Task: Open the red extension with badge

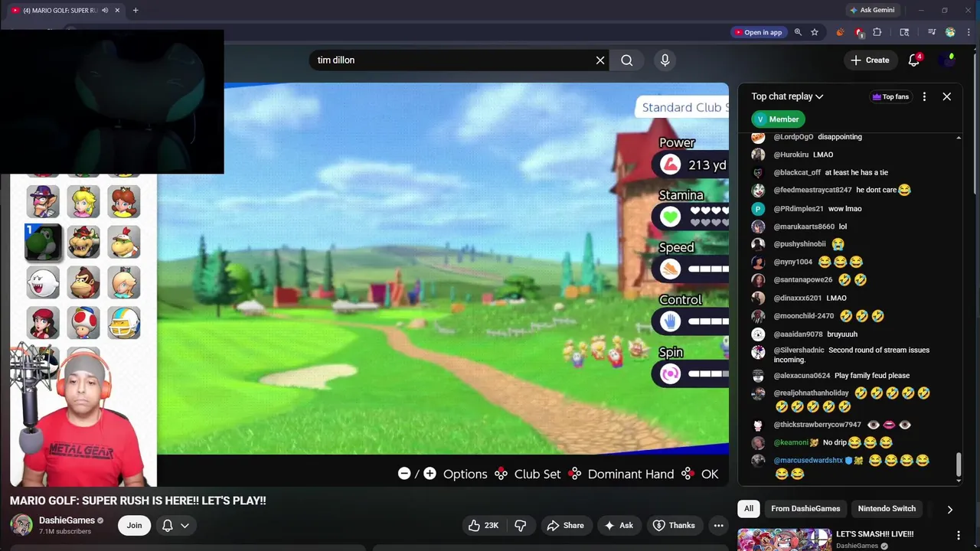Action: coord(859,32)
